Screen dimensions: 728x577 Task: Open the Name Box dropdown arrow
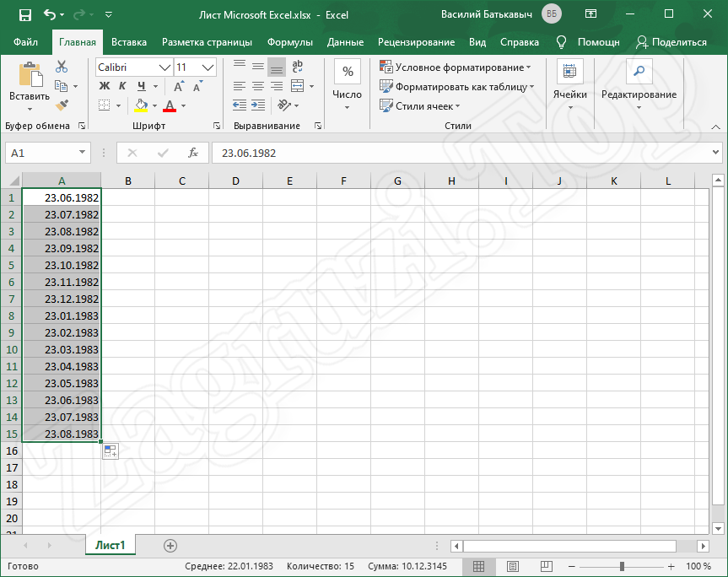click(x=82, y=153)
